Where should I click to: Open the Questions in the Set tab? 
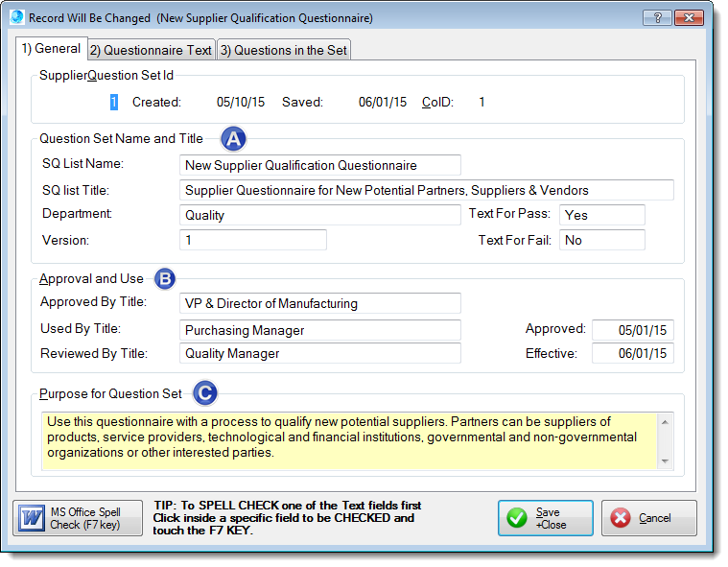coord(284,50)
